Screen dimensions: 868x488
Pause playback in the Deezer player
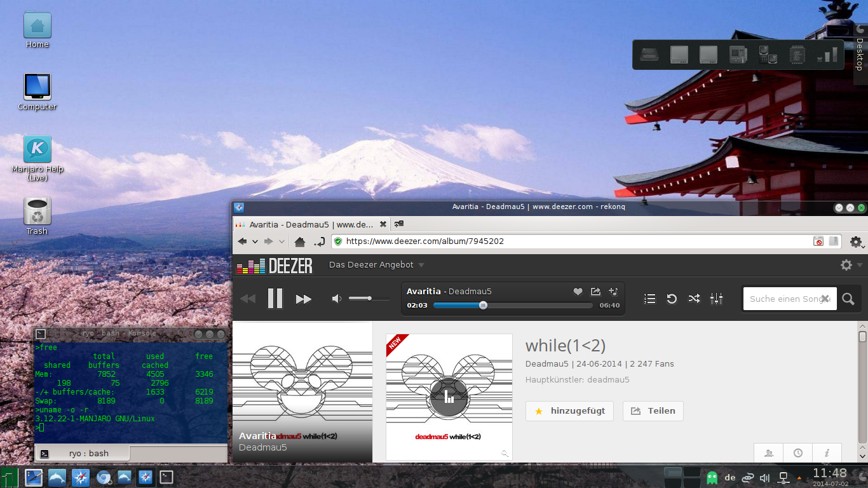[275, 299]
